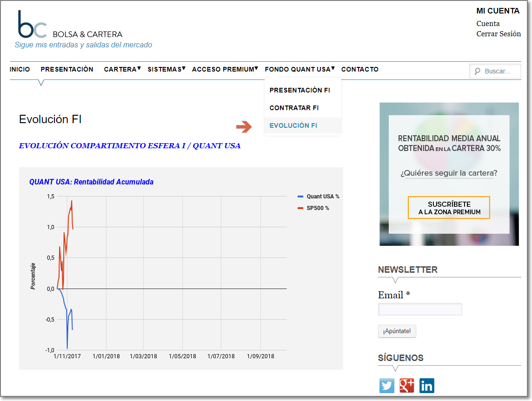Expand the Acceso Premium dropdown menu

225,69
